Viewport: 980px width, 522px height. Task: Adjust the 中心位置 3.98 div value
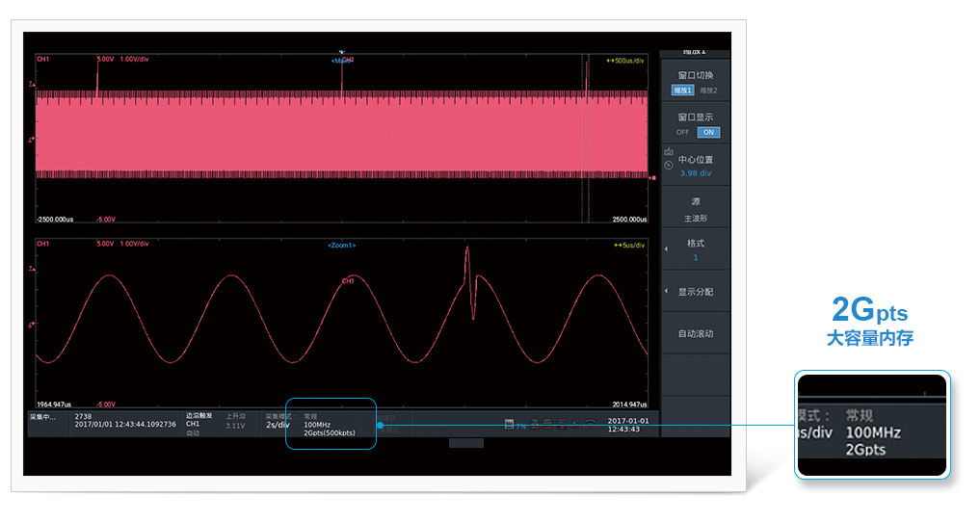click(x=696, y=167)
